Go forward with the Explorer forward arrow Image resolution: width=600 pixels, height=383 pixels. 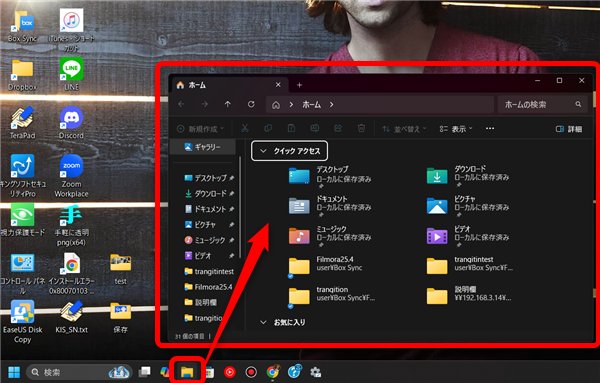pyautogui.click(x=205, y=104)
